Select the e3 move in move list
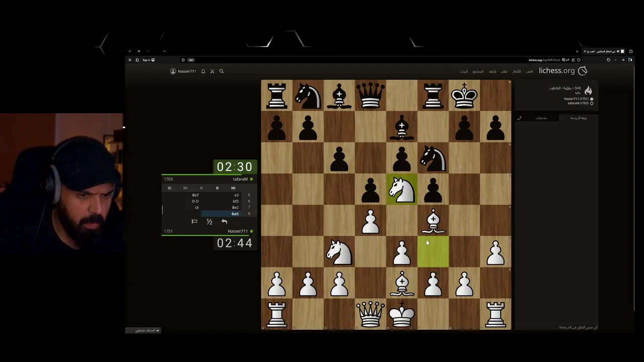Viewport: 644px width, 362px height. (236, 195)
